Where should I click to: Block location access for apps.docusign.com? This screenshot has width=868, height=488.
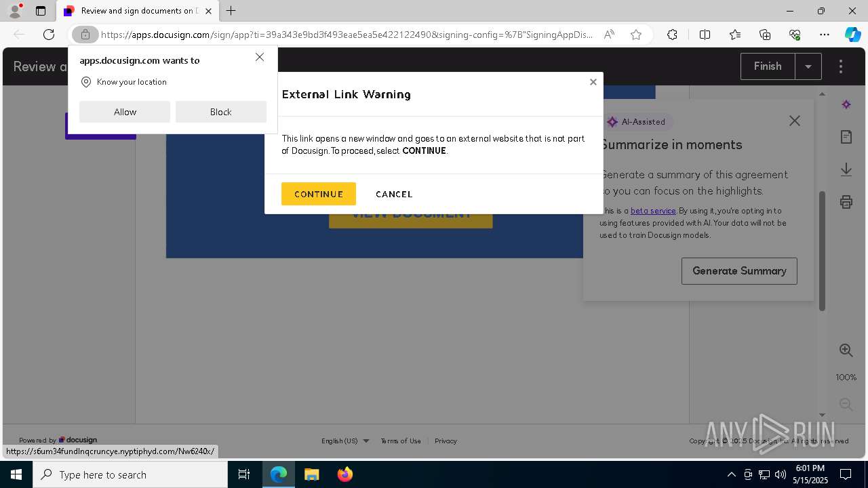coord(221,112)
